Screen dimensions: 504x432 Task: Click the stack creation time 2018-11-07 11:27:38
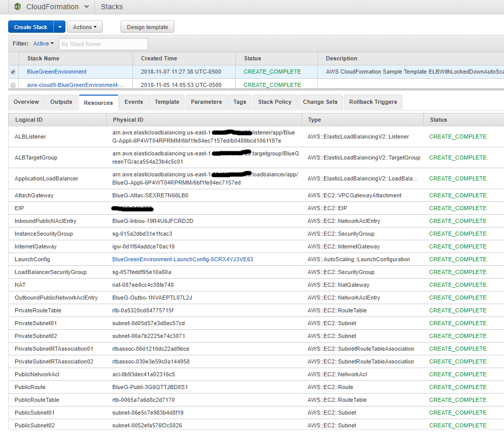pos(181,72)
